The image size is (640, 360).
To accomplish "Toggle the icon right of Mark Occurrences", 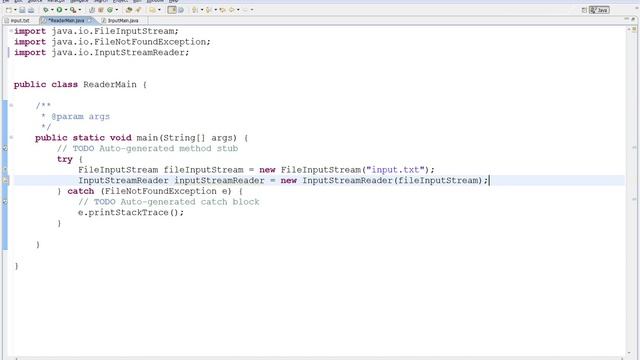I will click(x=181, y=10).
